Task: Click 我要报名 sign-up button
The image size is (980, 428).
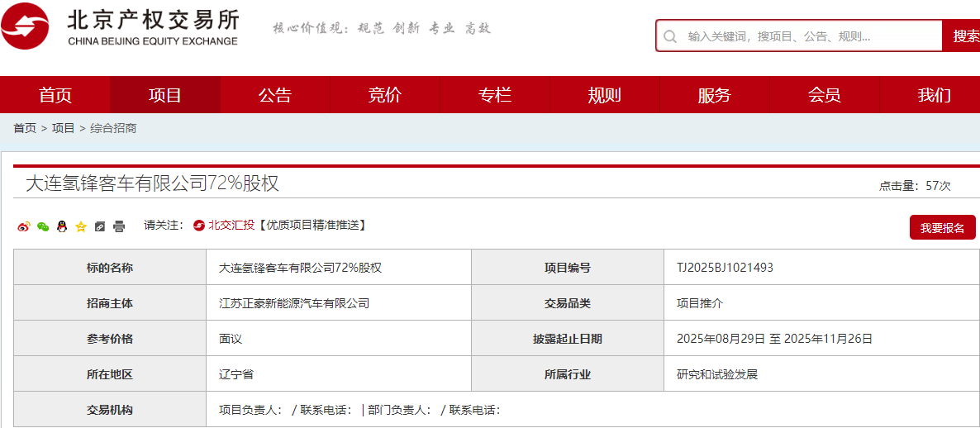Action: [943, 227]
